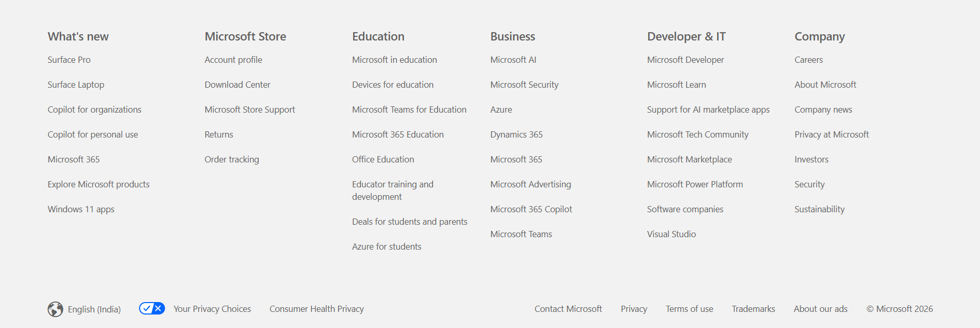Image resolution: width=980 pixels, height=328 pixels.
Task: Open Microsoft Teams for Education link
Action: pos(409,110)
